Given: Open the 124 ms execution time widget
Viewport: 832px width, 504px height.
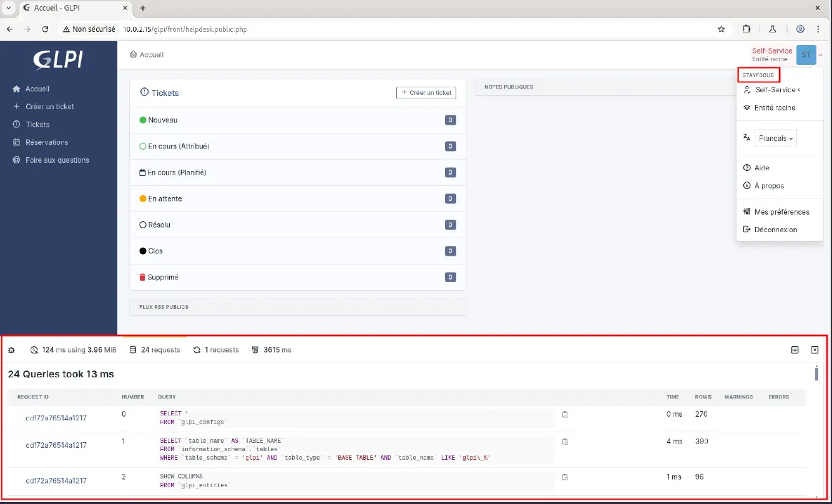Looking at the screenshot, I should point(73,350).
